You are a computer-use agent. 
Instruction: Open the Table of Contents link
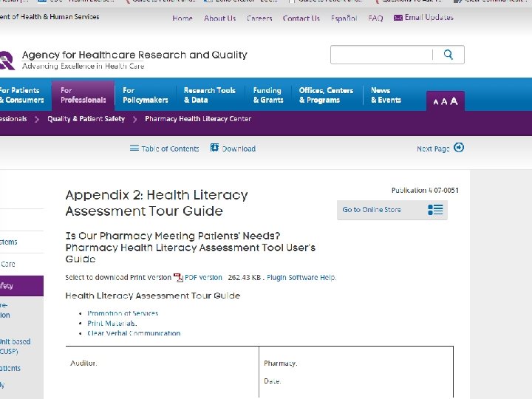pos(170,149)
